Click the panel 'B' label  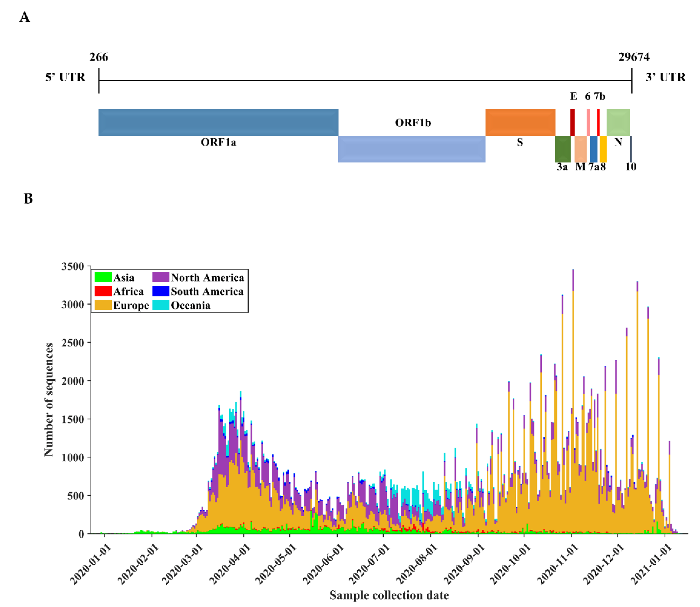click(28, 198)
